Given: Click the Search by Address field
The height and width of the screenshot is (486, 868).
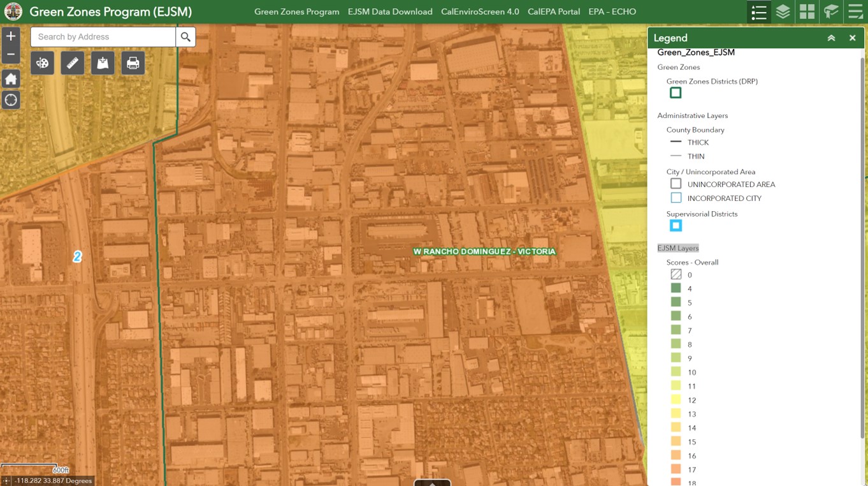Looking at the screenshot, I should pyautogui.click(x=102, y=36).
